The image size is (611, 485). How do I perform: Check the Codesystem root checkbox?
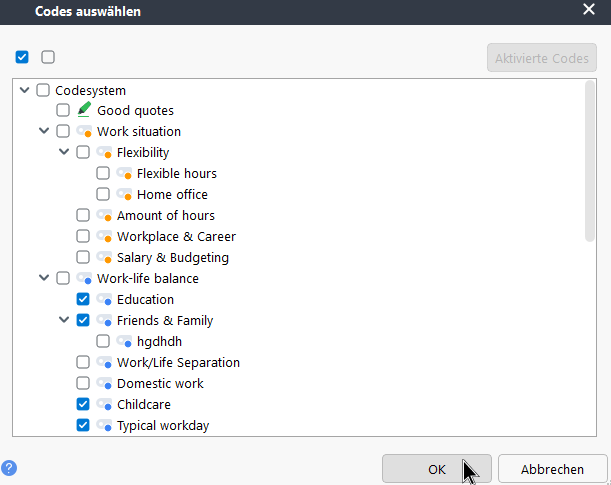coord(43,90)
